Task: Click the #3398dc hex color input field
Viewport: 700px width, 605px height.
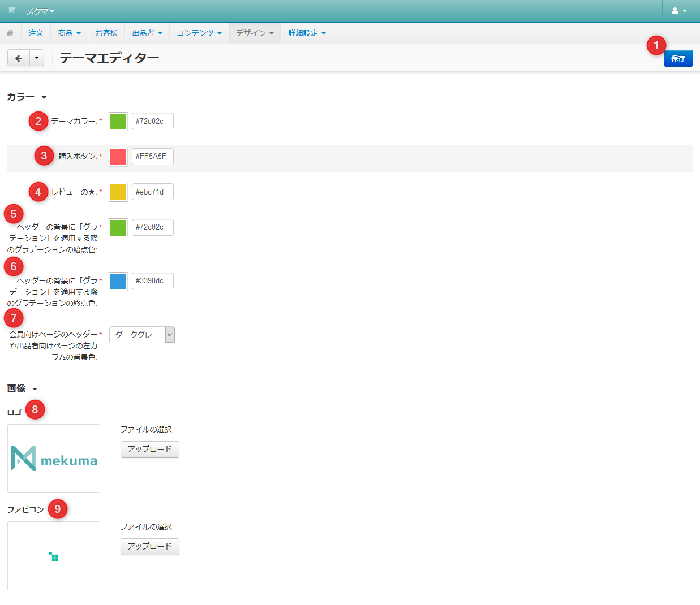Action: coord(152,281)
